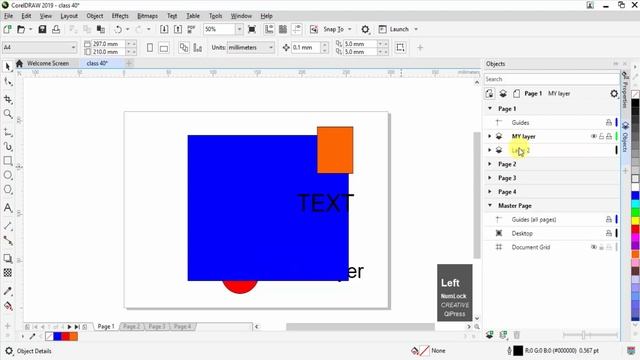
Task: Open the zoom level 50% dropdown
Action: tap(240, 29)
